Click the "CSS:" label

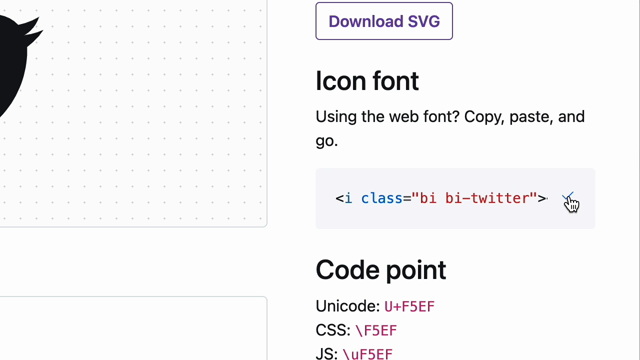coord(333,330)
